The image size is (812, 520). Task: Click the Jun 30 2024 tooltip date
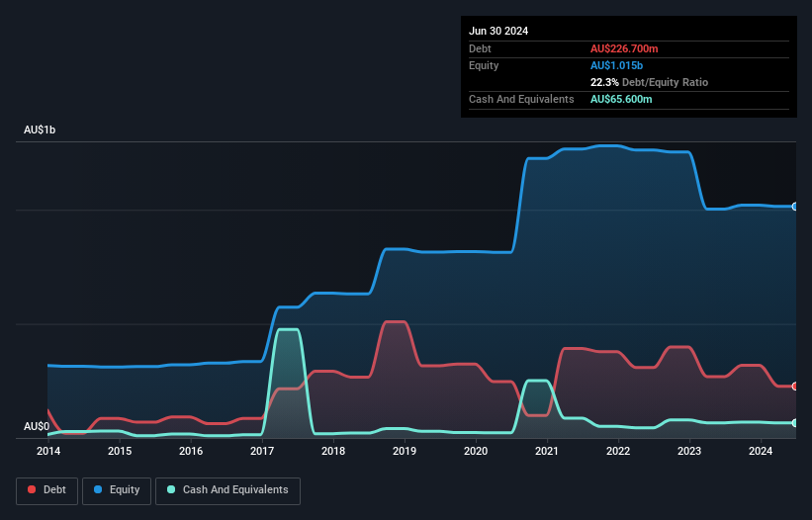tap(498, 31)
